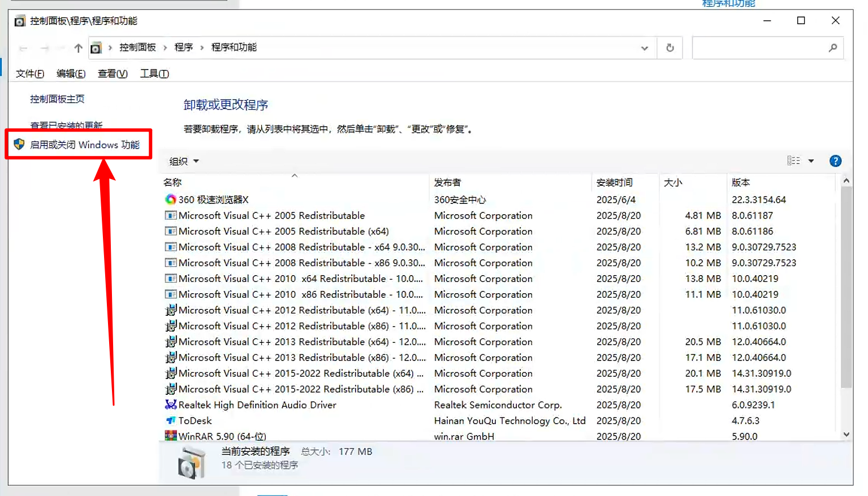Click 程序和功能 in the breadcrumb
The height and width of the screenshot is (496, 868).
point(234,47)
